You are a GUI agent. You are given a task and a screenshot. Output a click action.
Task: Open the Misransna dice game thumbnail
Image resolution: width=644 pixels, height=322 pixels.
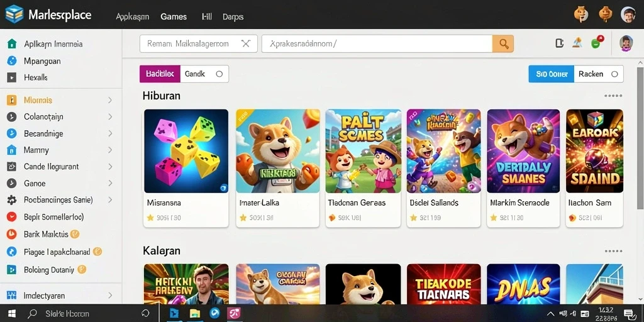pos(186,151)
